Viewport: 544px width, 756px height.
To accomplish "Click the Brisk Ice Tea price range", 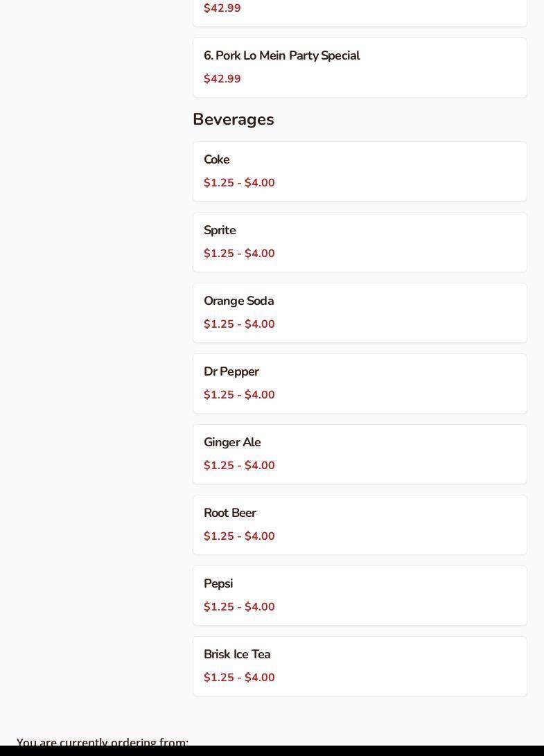I will coord(239,678).
